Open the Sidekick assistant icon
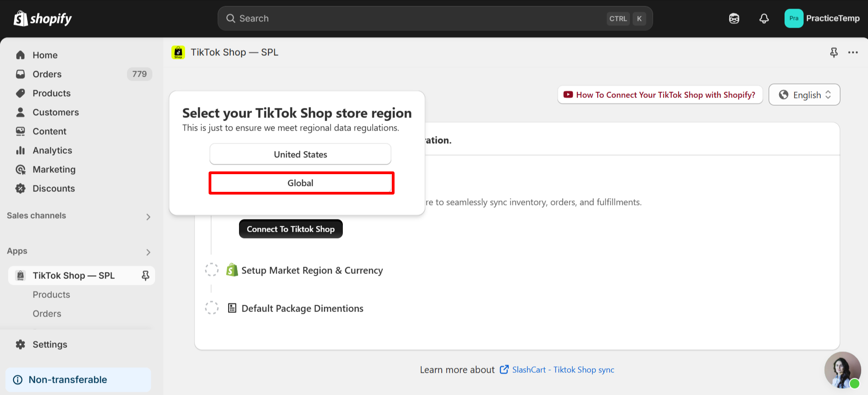The width and height of the screenshot is (868, 395). tap(734, 19)
